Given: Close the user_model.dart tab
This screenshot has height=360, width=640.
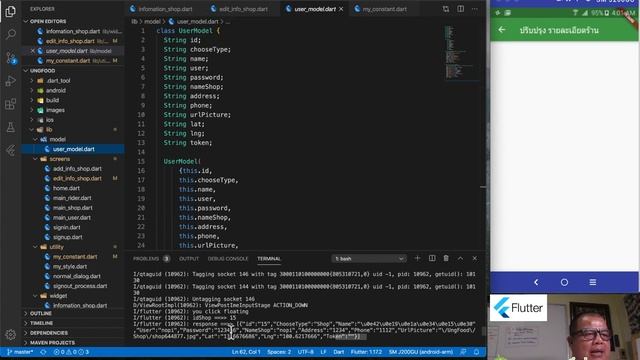Looking at the screenshot, I should coord(341,9).
